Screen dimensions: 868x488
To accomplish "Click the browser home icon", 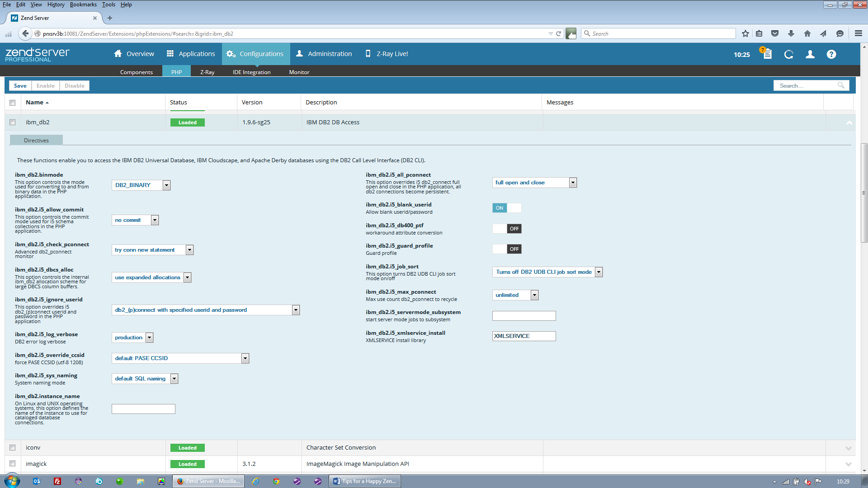I will click(x=807, y=33).
